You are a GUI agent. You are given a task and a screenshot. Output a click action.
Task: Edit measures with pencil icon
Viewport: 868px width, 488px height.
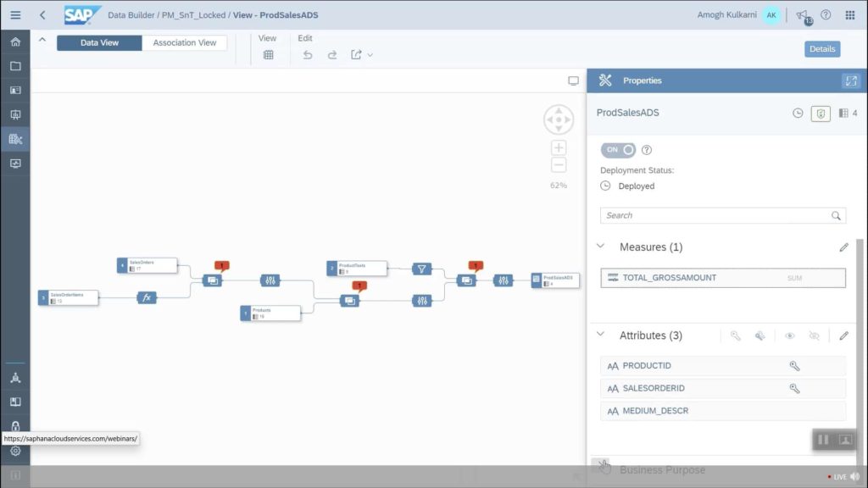tap(843, 247)
